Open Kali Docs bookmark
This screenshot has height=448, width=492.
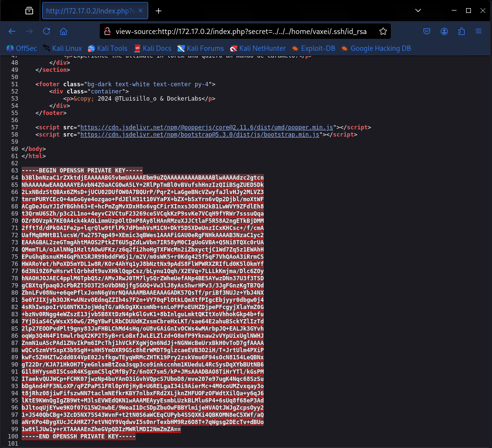(x=153, y=48)
